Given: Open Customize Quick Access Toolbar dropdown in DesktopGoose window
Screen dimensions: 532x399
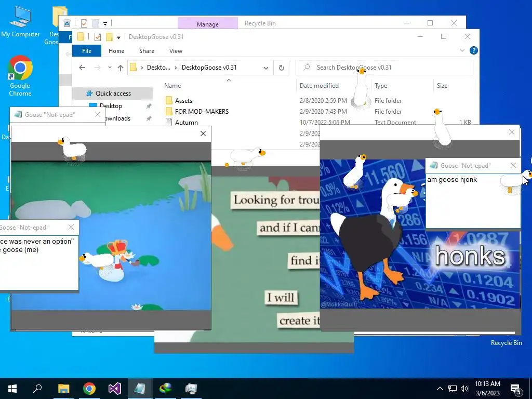Looking at the screenshot, I should point(118,37).
